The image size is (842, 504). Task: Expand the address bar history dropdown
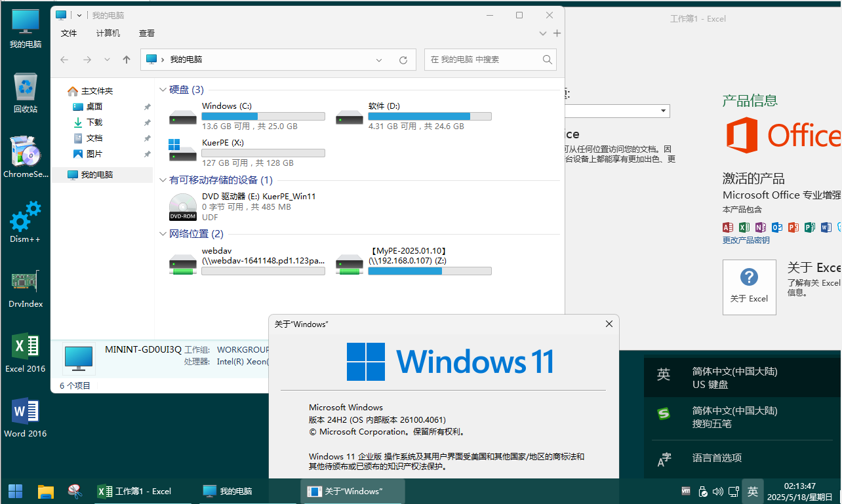point(379,60)
